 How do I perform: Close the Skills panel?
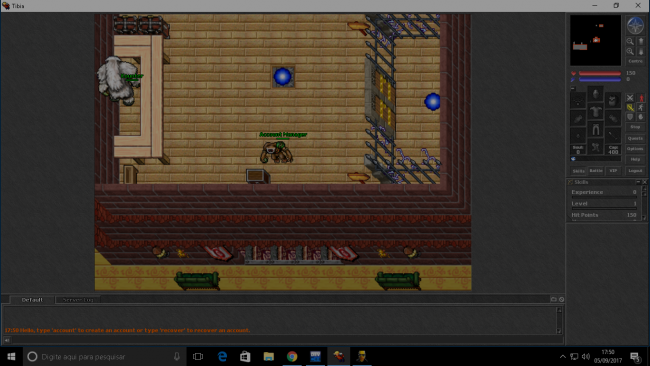pyautogui.click(x=645, y=182)
